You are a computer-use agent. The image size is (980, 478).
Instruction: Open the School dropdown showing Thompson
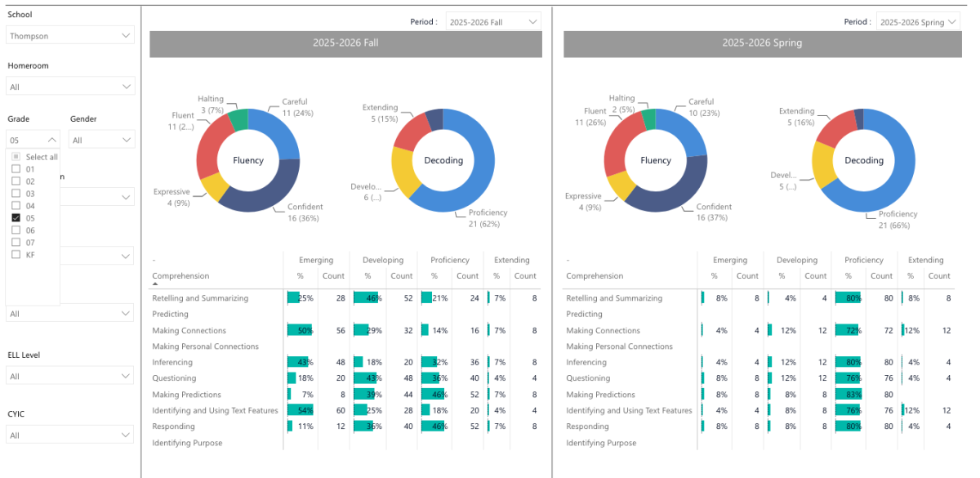click(x=70, y=35)
